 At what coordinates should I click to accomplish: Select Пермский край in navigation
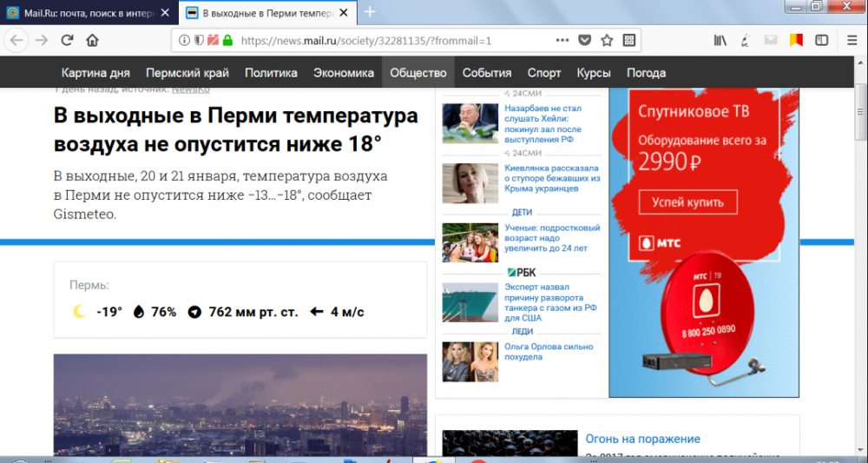[187, 73]
